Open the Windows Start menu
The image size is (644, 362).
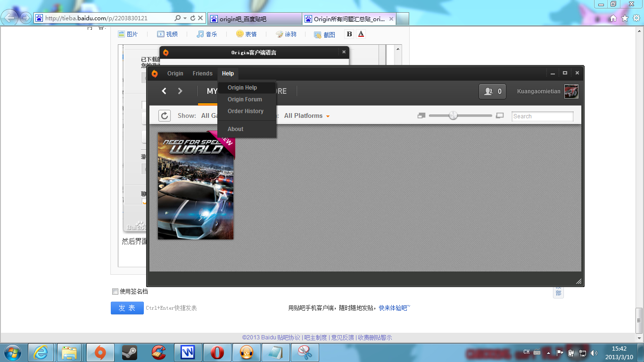click(x=12, y=353)
